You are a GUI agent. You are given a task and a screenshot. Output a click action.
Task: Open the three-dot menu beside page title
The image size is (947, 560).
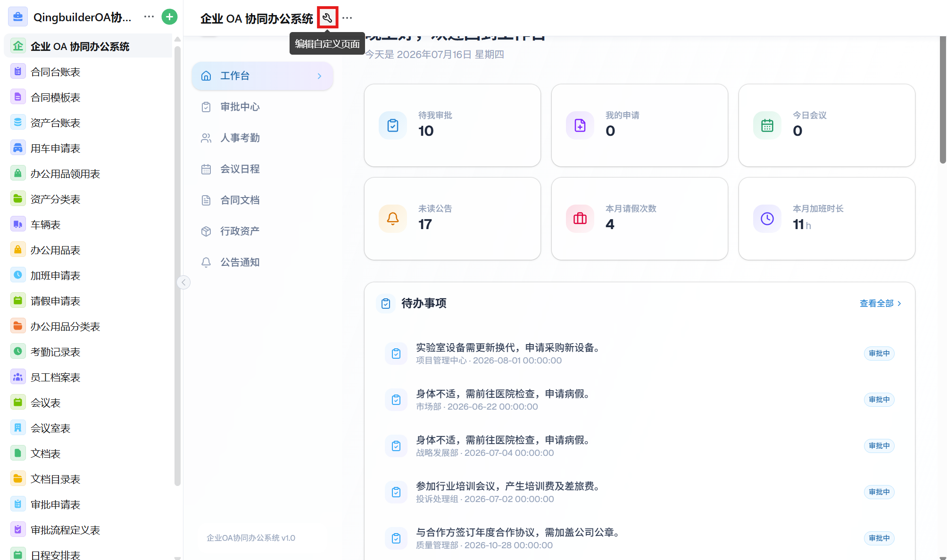[x=347, y=18]
